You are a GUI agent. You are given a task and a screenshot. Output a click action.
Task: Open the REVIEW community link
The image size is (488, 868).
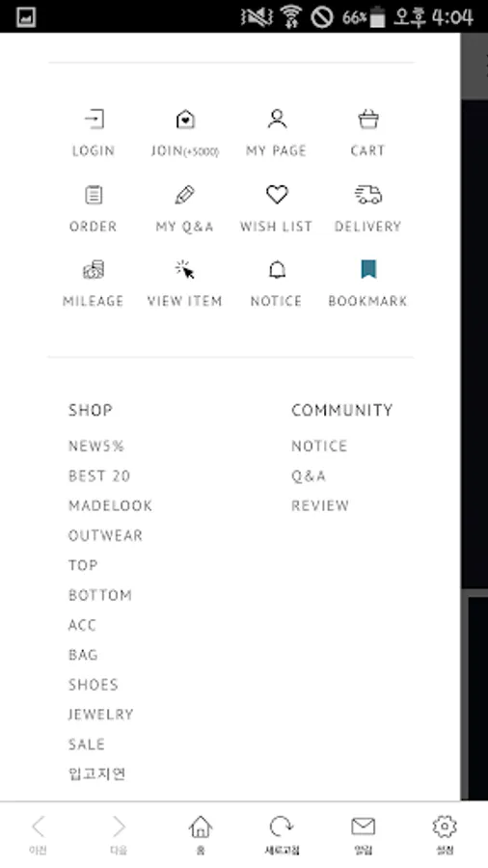click(x=320, y=505)
